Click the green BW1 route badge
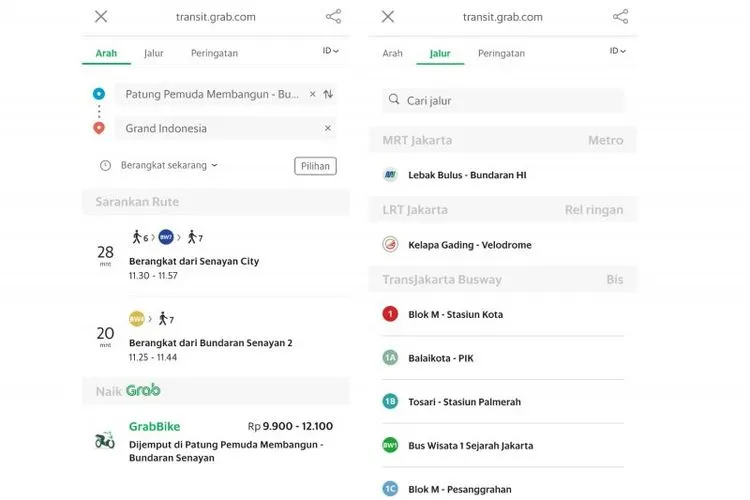The width and height of the screenshot is (750, 500). click(x=390, y=445)
